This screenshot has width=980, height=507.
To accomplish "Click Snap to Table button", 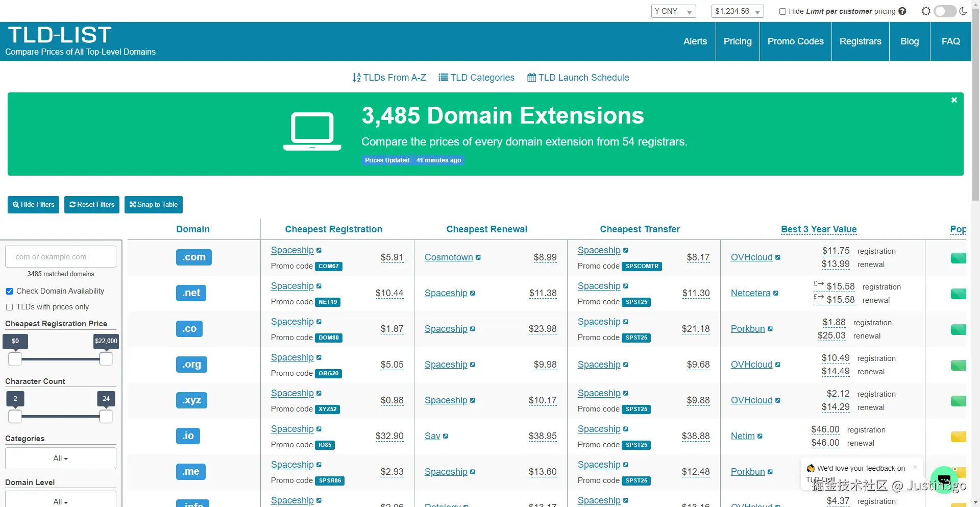I will tap(154, 205).
